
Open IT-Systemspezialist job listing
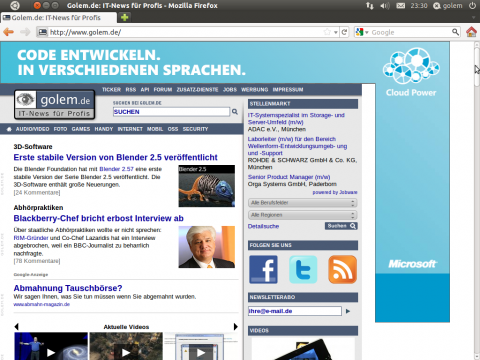click(296, 119)
